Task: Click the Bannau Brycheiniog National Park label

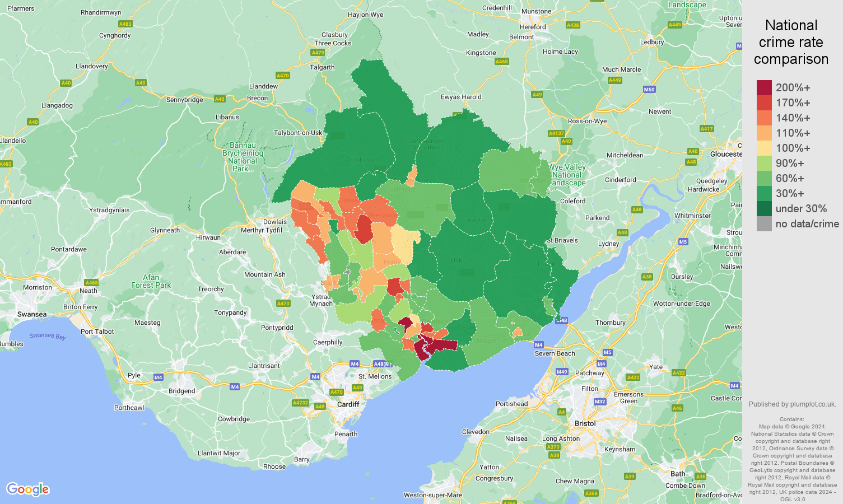Action: (x=243, y=157)
